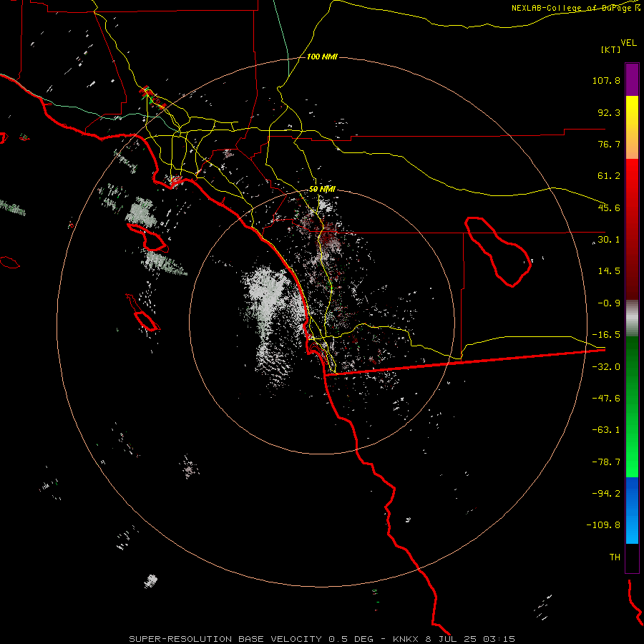Click the 76.7 legend value
Viewport: 644px width, 644px height.
(x=609, y=144)
